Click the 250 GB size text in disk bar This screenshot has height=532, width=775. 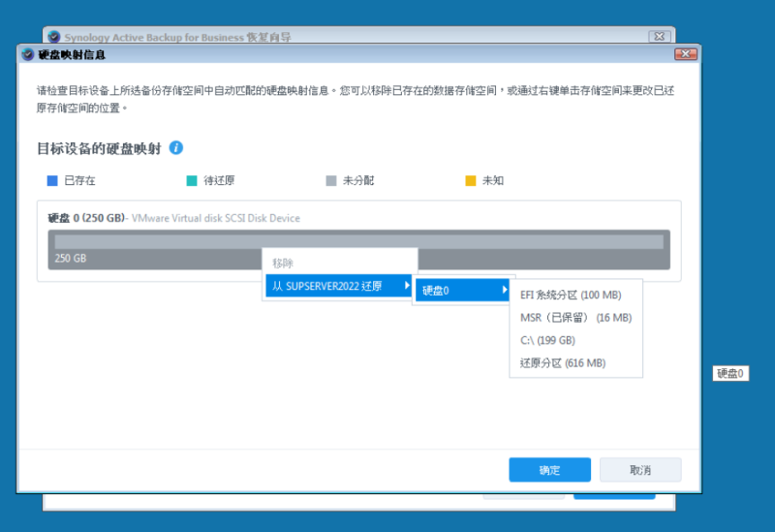(70, 258)
